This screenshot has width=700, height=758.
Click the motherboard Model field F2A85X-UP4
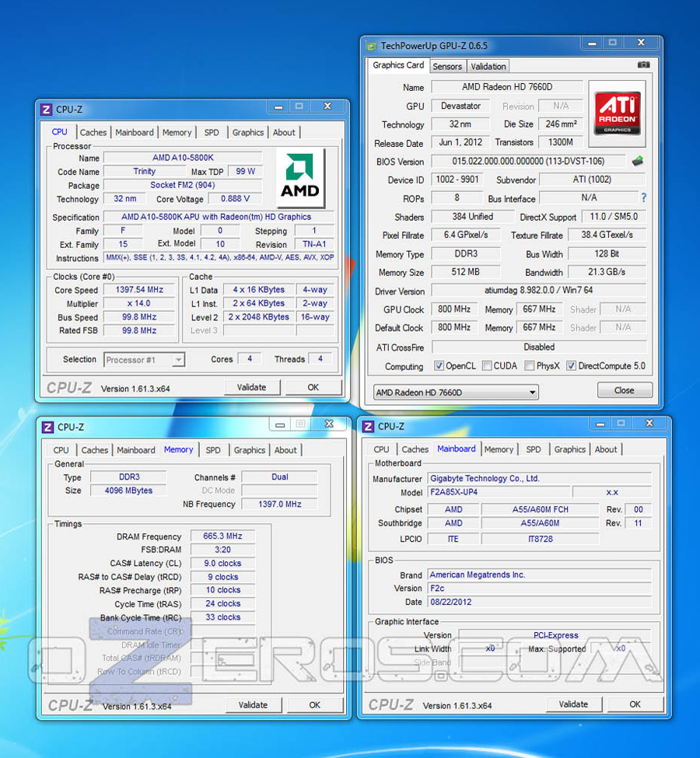[498, 492]
